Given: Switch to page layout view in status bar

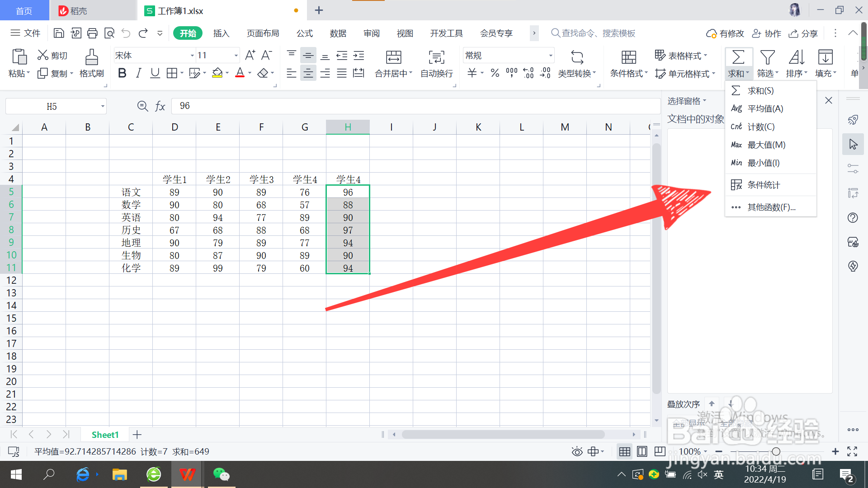Looking at the screenshot, I should (x=642, y=451).
